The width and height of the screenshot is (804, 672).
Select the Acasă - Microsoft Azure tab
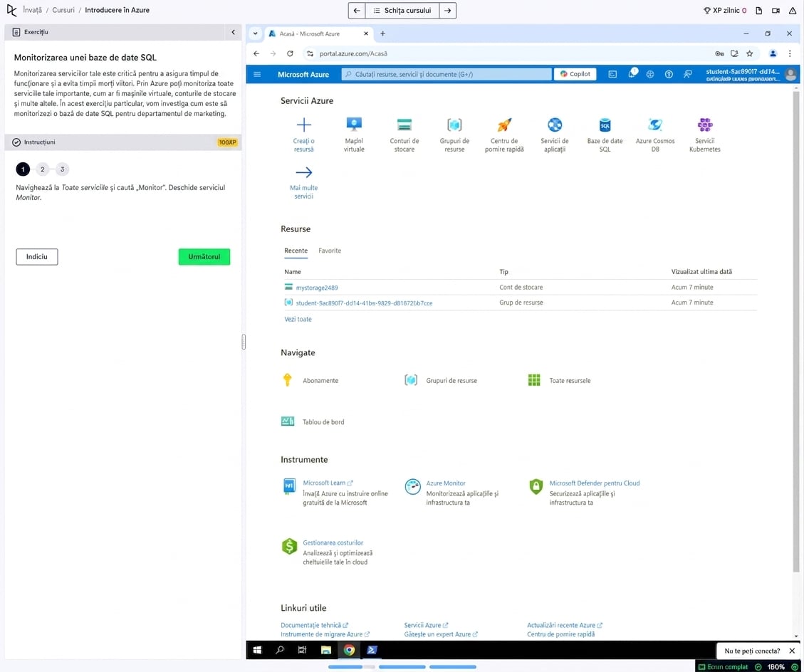click(318, 34)
